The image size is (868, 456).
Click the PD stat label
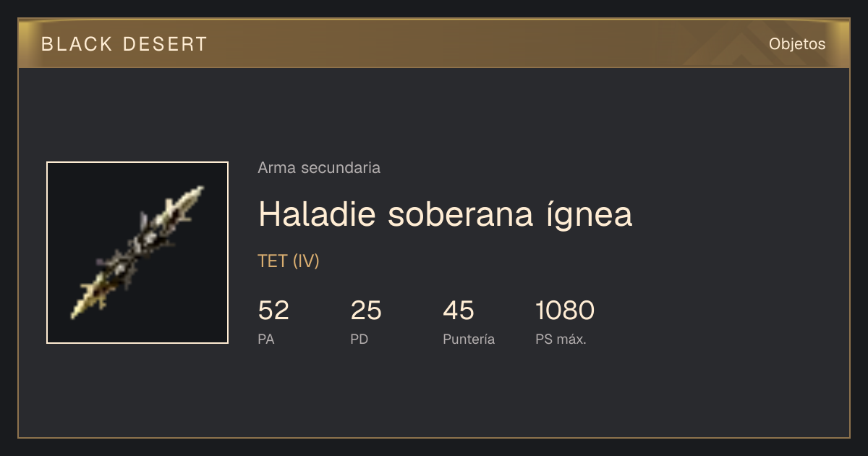pos(359,339)
